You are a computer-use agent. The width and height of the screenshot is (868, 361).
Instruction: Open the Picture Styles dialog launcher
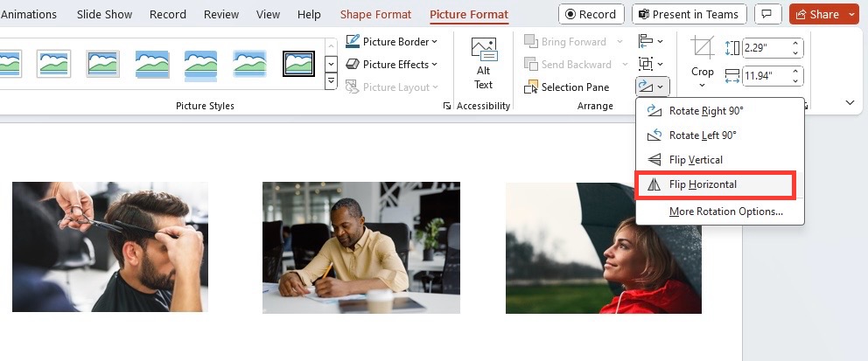tap(447, 106)
